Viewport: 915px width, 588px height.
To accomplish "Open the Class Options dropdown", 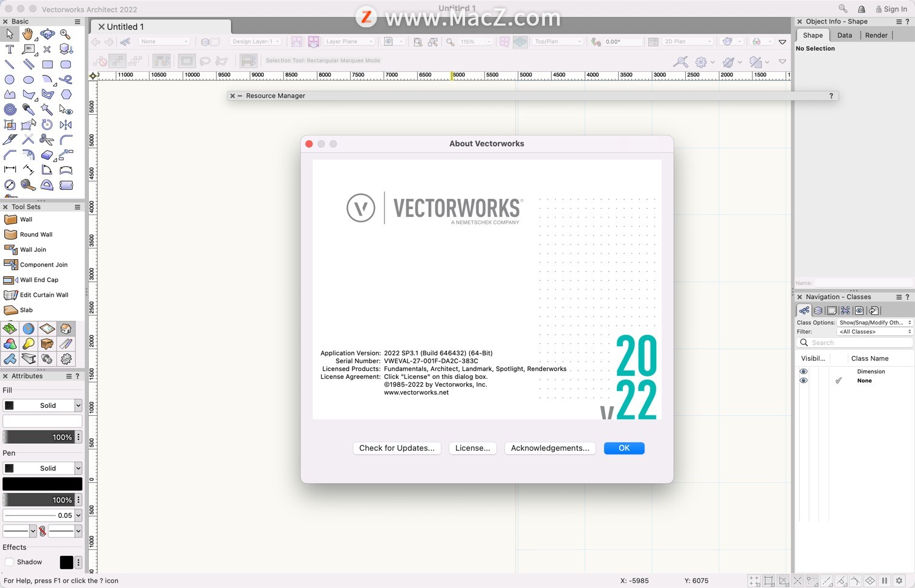I will (874, 323).
